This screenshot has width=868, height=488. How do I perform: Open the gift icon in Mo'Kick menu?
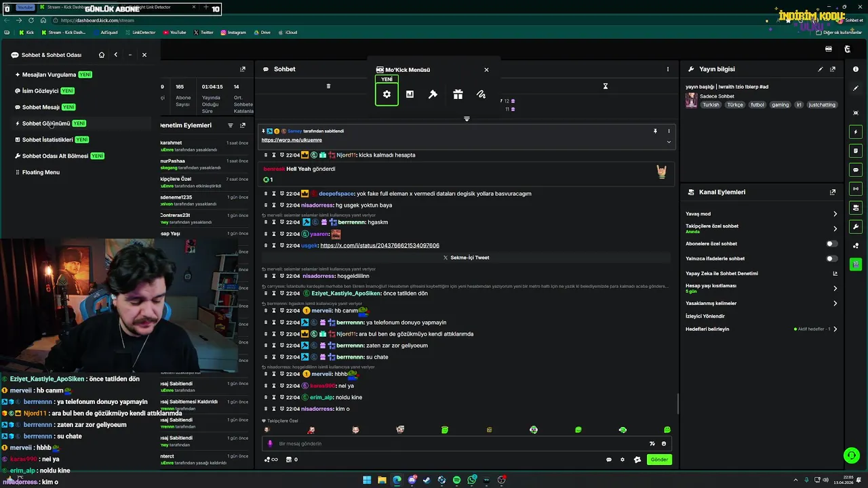coord(458,94)
